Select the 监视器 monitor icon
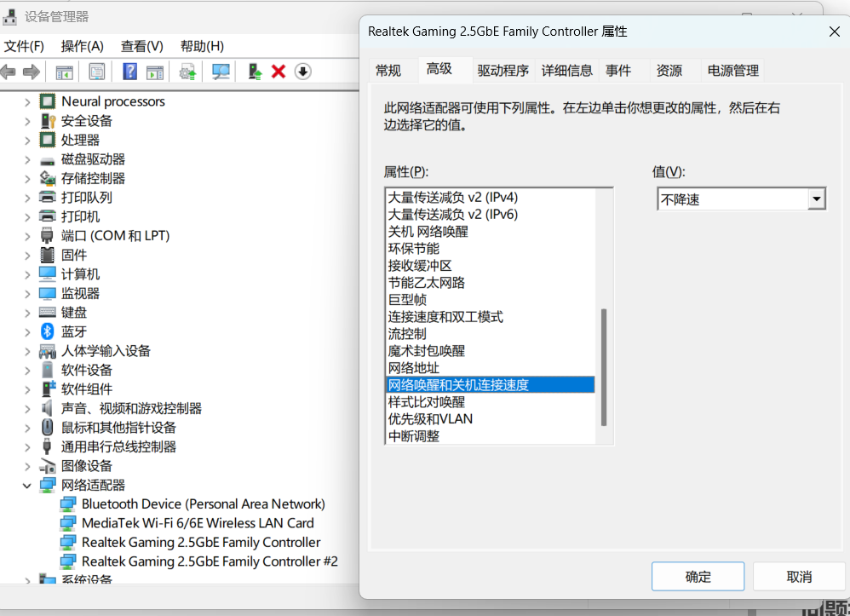The image size is (850, 616). coord(48,293)
